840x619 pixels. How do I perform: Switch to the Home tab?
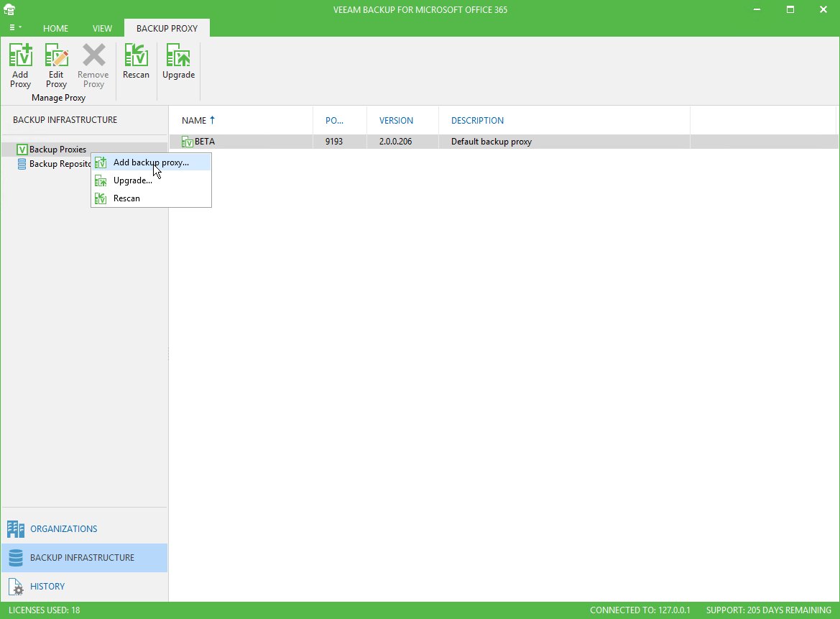[x=56, y=29]
